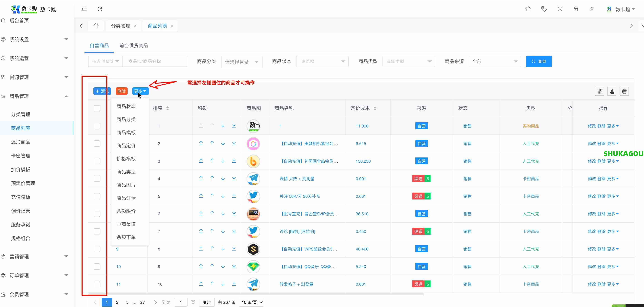The height and width of the screenshot is (307, 644).
Task: Click the print icon above the table
Action: (x=625, y=91)
